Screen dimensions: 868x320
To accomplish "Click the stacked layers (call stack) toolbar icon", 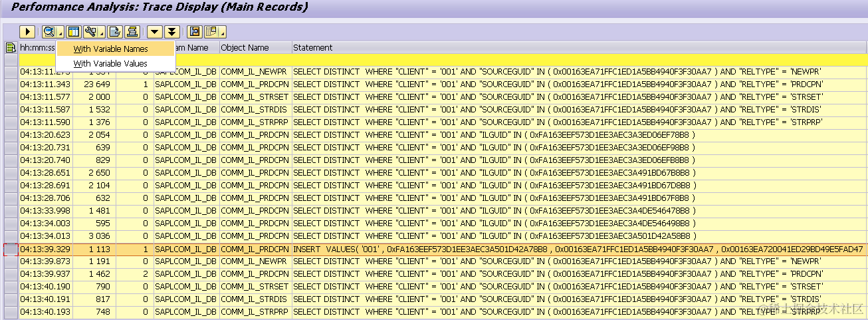I will [x=132, y=32].
